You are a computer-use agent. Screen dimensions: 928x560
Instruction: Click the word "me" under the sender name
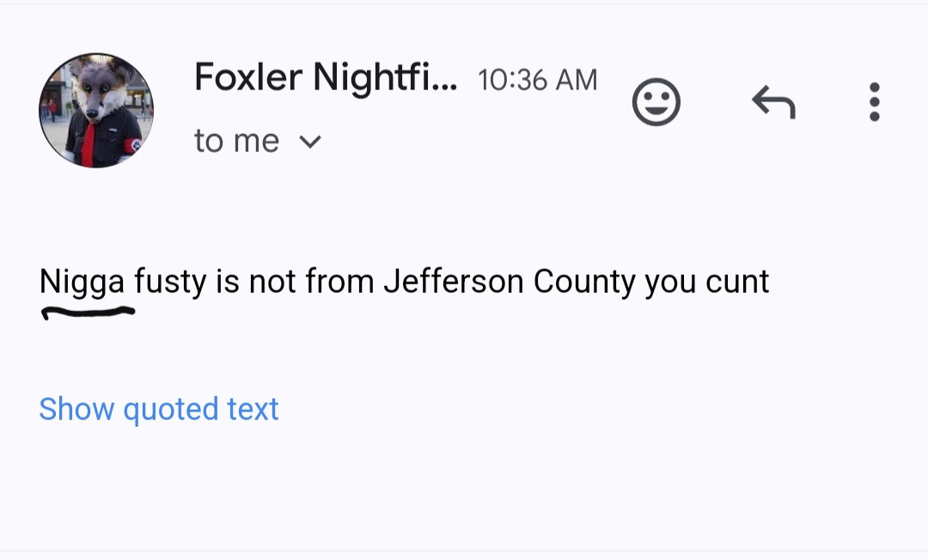click(x=256, y=143)
